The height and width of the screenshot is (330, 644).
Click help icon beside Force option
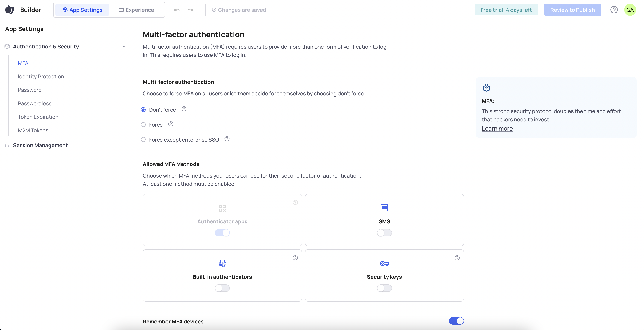click(x=171, y=124)
